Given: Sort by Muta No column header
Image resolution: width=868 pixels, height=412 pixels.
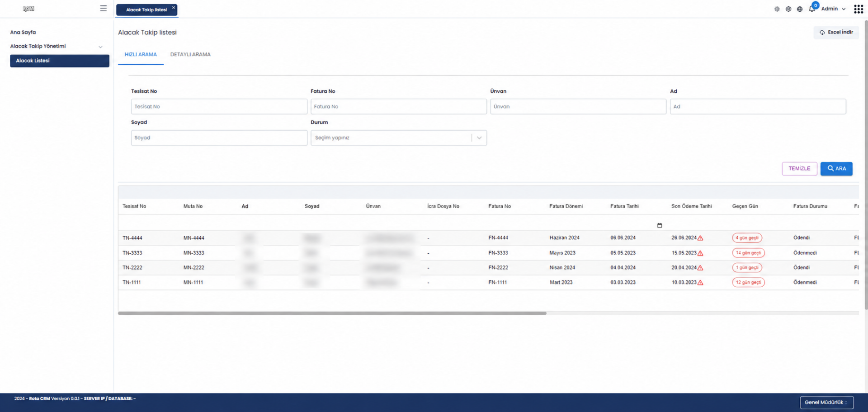Looking at the screenshot, I should (x=193, y=206).
